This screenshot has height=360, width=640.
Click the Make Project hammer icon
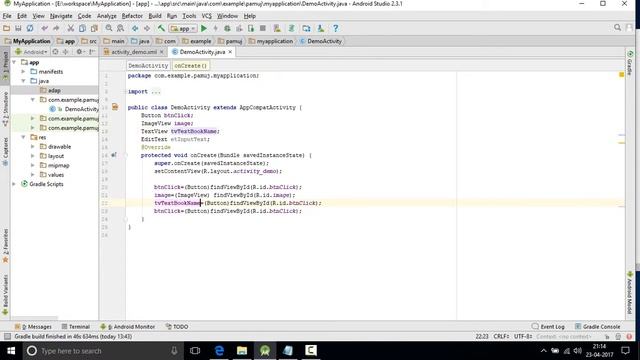pos(161,28)
